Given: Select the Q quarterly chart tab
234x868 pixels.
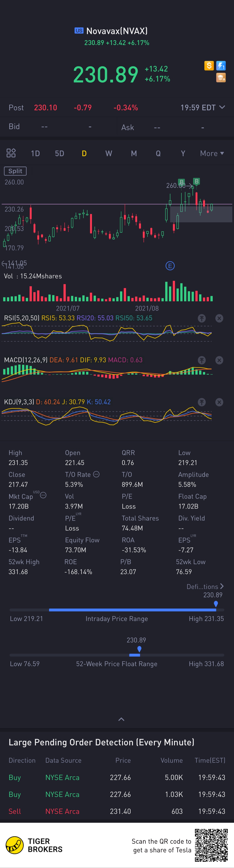Looking at the screenshot, I should 158,153.
